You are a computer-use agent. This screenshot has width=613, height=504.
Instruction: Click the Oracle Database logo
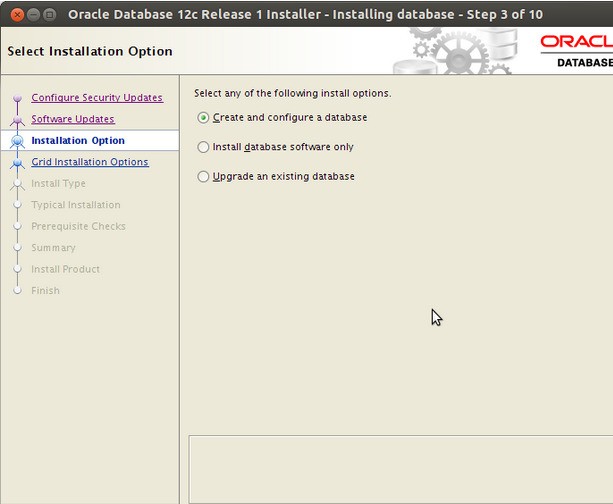pyautogui.click(x=576, y=51)
